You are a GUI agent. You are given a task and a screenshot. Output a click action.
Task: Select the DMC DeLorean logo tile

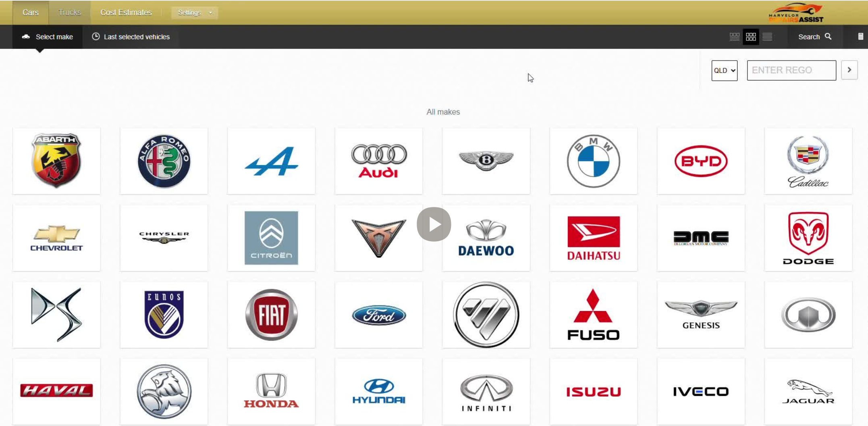click(701, 238)
